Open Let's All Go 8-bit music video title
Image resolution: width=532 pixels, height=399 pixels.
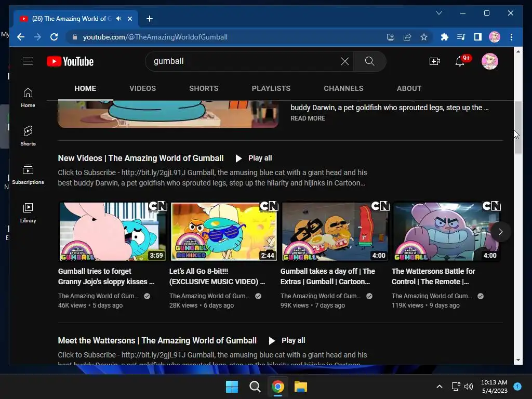tap(217, 276)
